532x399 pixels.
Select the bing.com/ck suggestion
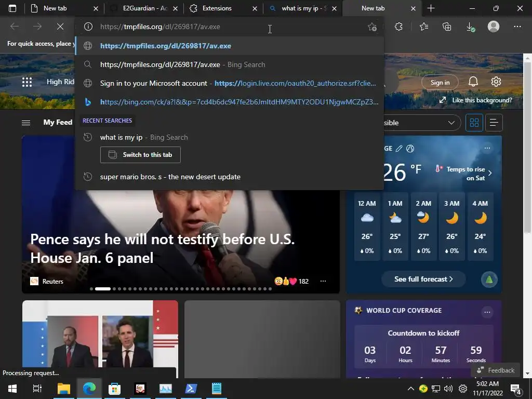pos(229,102)
